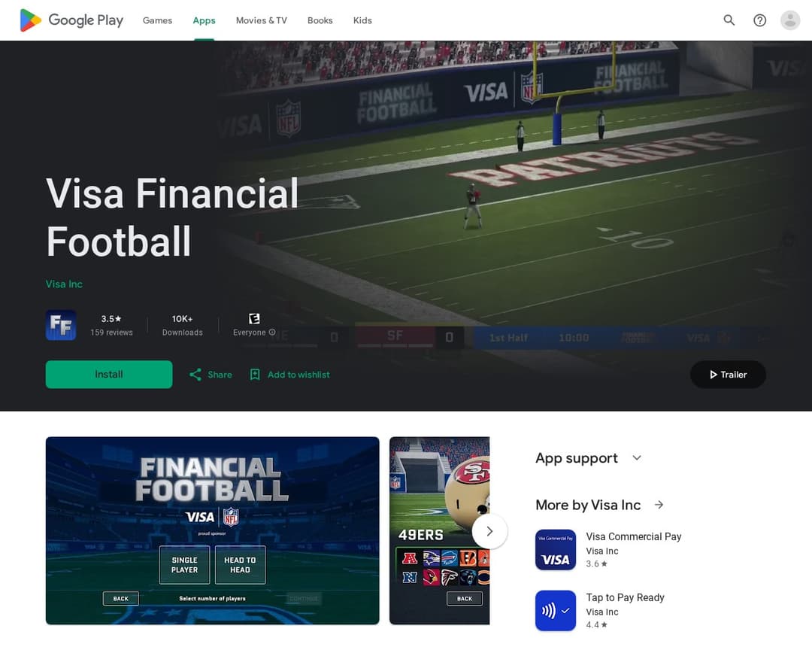Click the Visa Financial Football app icon

point(60,325)
